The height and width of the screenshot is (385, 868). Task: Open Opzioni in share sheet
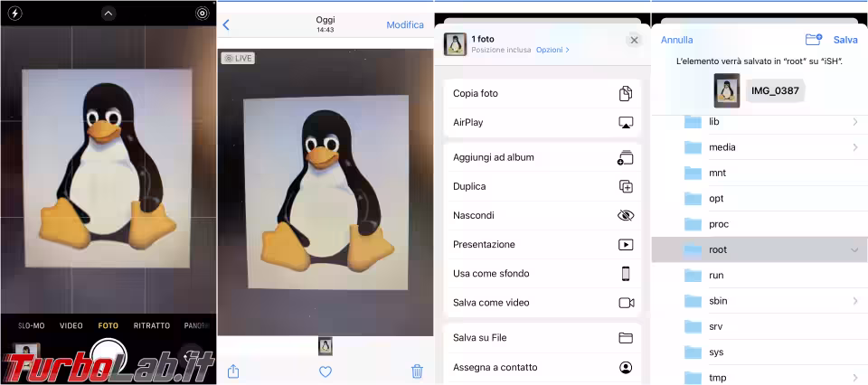(552, 50)
